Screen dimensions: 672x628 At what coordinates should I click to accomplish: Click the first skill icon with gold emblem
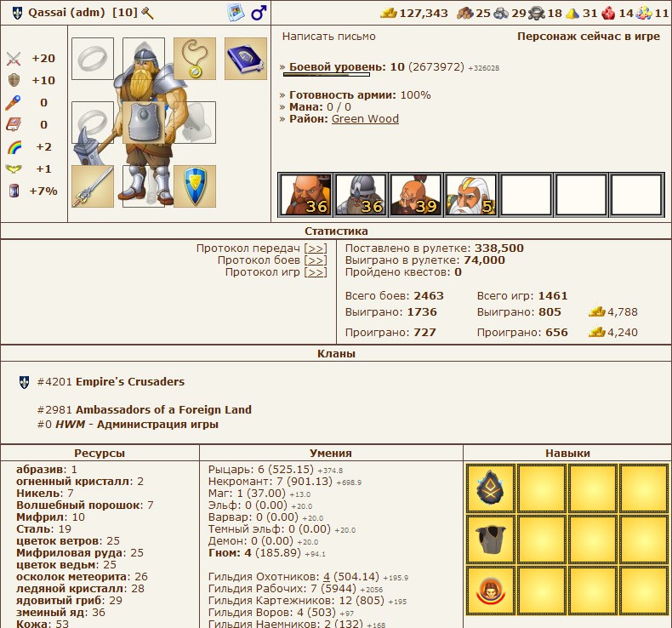pyautogui.click(x=491, y=488)
